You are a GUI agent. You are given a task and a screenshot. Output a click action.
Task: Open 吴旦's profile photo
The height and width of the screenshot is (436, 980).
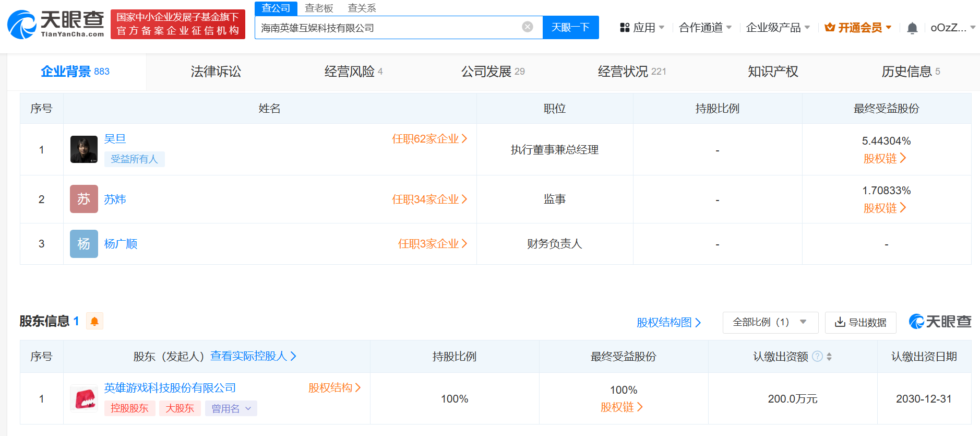[x=84, y=149]
